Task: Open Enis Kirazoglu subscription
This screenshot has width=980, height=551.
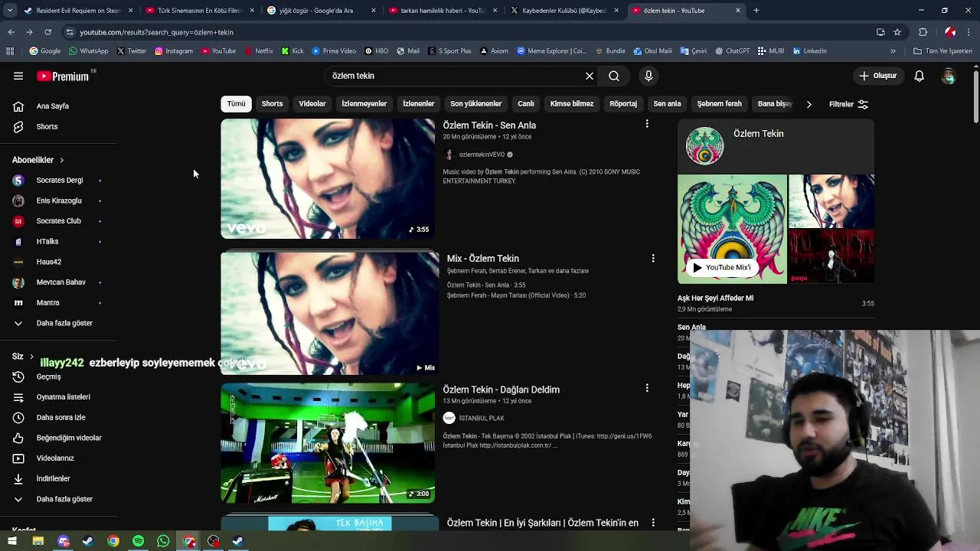Action: (59, 201)
